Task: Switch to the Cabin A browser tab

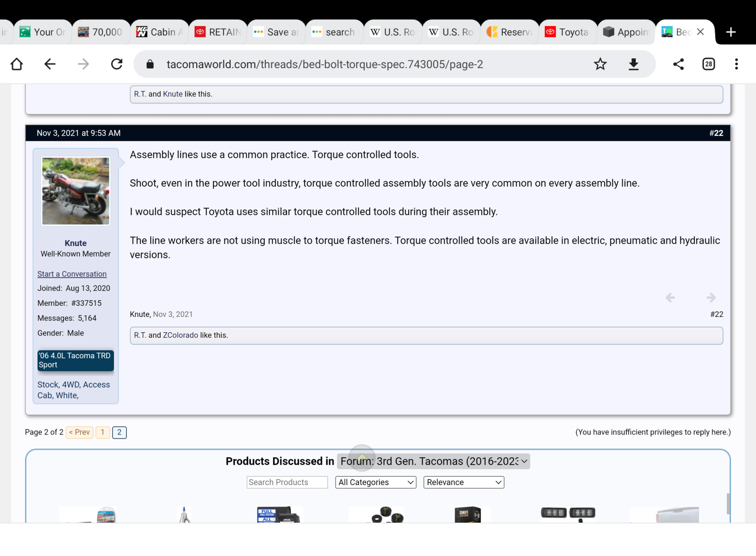Action: (160, 32)
